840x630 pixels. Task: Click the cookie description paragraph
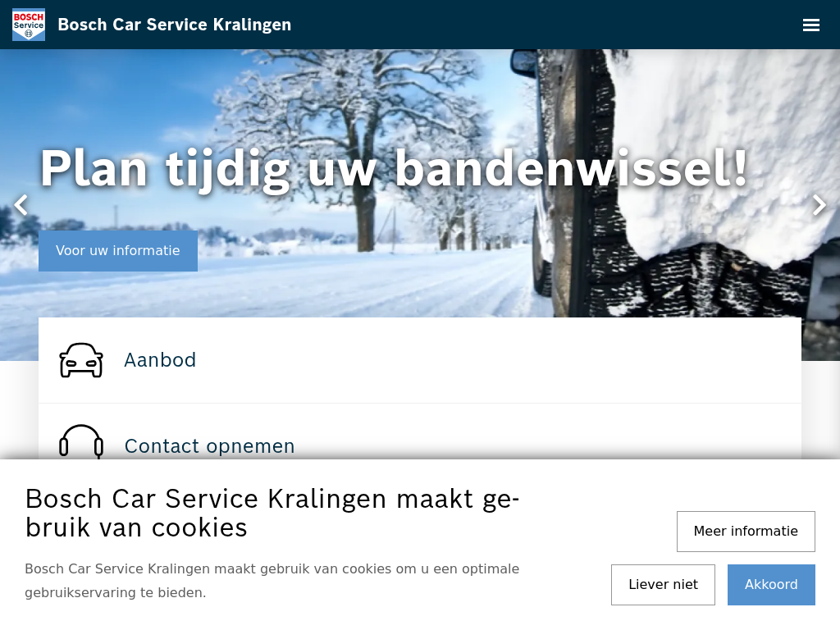pos(272,581)
